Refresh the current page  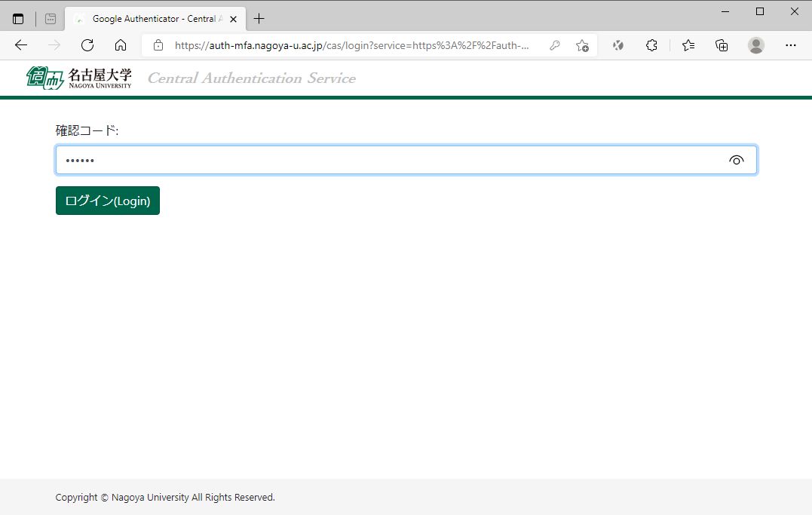point(87,45)
